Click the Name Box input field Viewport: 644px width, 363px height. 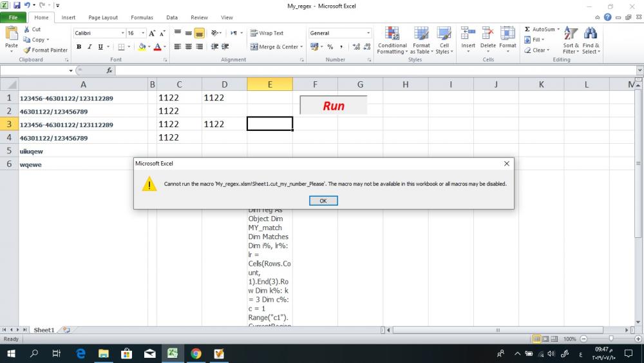(35, 70)
